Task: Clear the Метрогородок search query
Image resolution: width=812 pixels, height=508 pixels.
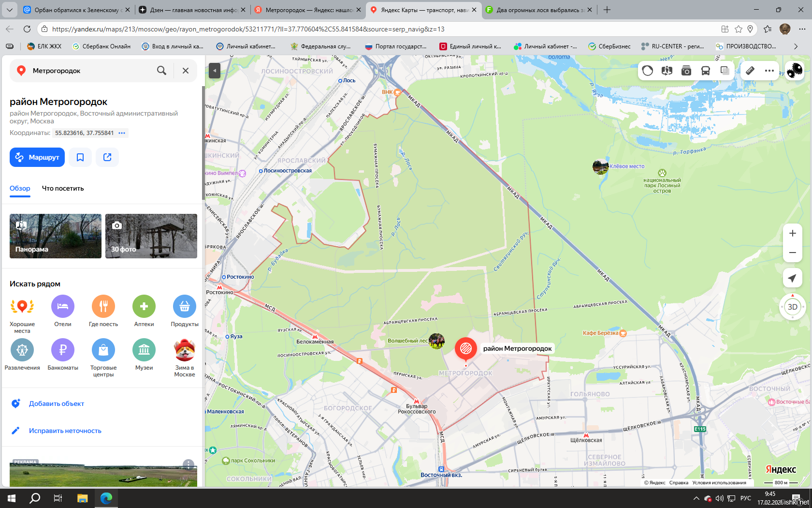Action: coord(186,71)
